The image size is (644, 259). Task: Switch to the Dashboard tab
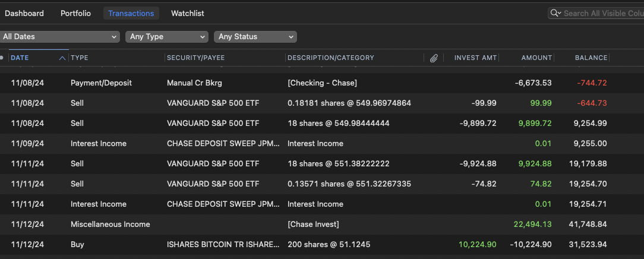(x=24, y=13)
